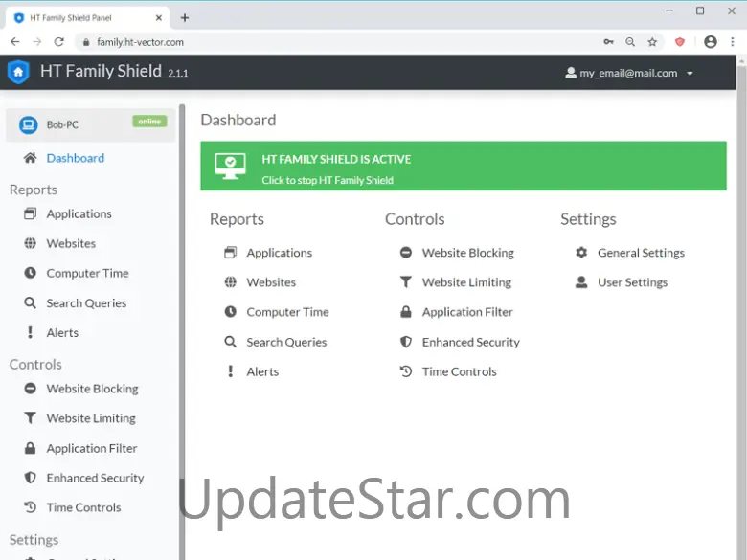Open the sidebar Dashboard link

pos(76,158)
